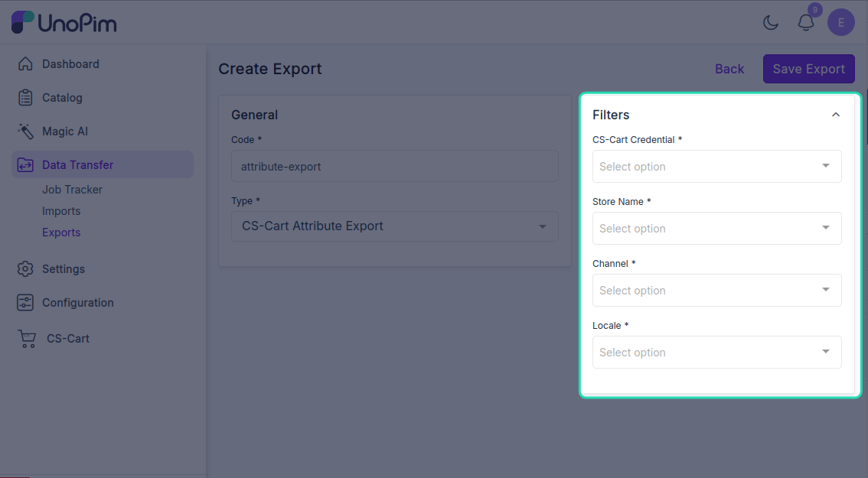Open Magic AI menu item
Viewport: 868px width, 478px height.
[x=65, y=132]
